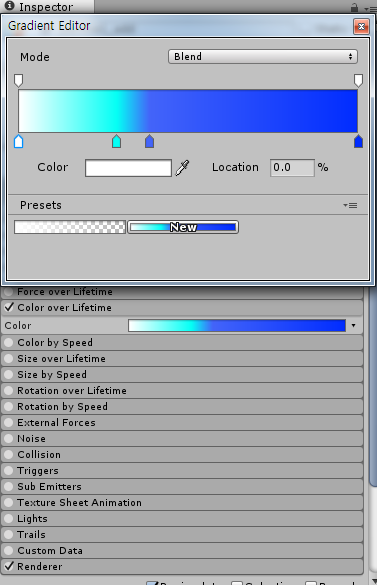Enable the External Forces module
This screenshot has width=377, height=585.
[9, 423]
